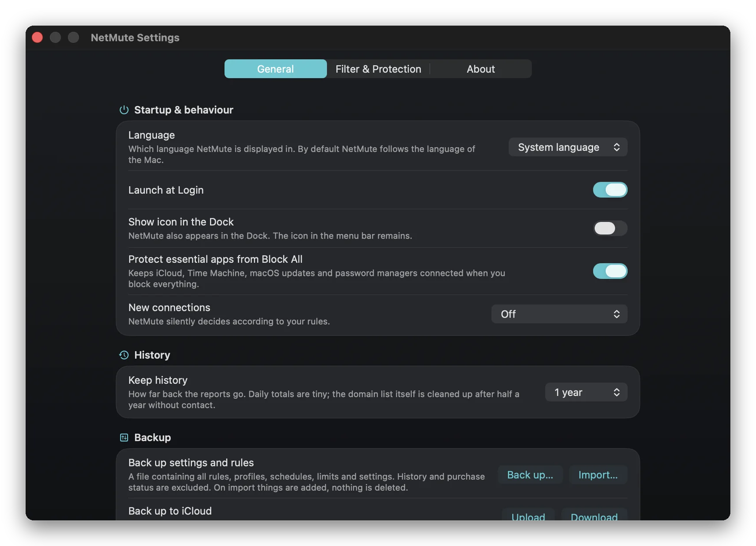Click the Startup & behaviour heading

point(184,110)
